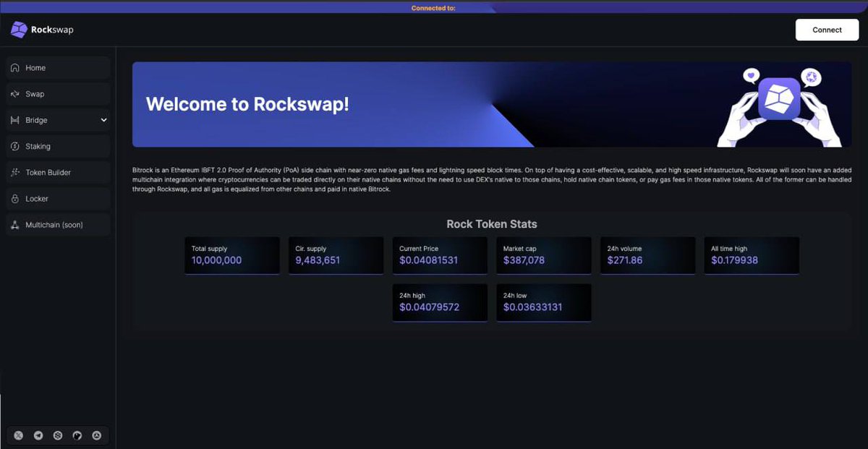
Task: Click the Total supply card
Action: 232,256
